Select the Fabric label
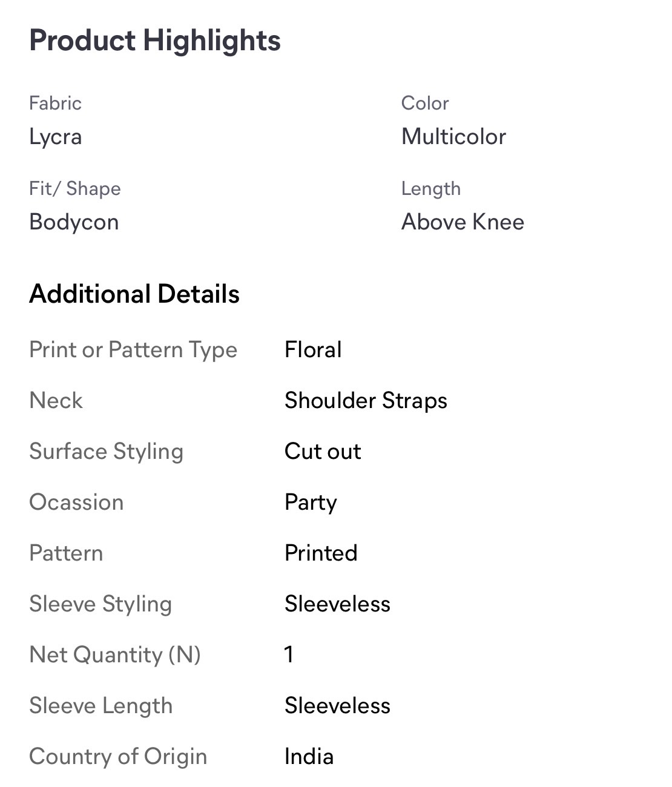Viewport: 672px width, 787px height. (x=55, y=104)
